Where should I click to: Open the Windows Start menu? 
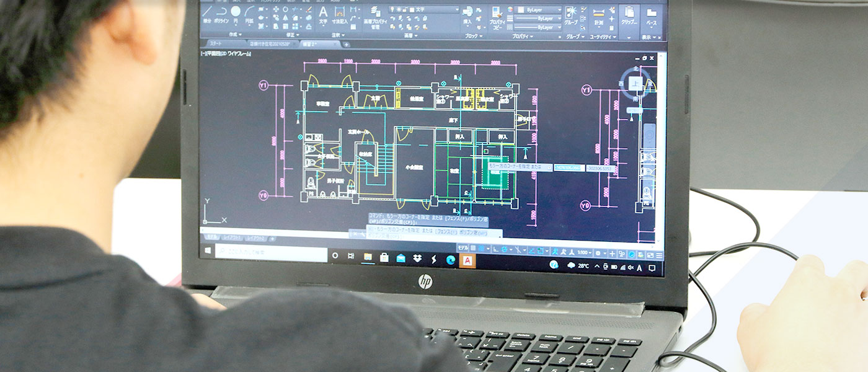pyautogui.click(x=208, y=251)
